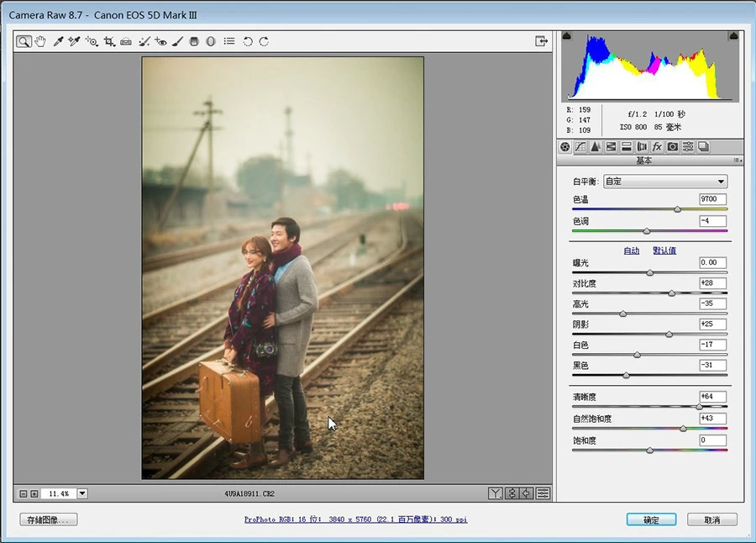Switch to the Lens Corrections tab

(642, 147)
